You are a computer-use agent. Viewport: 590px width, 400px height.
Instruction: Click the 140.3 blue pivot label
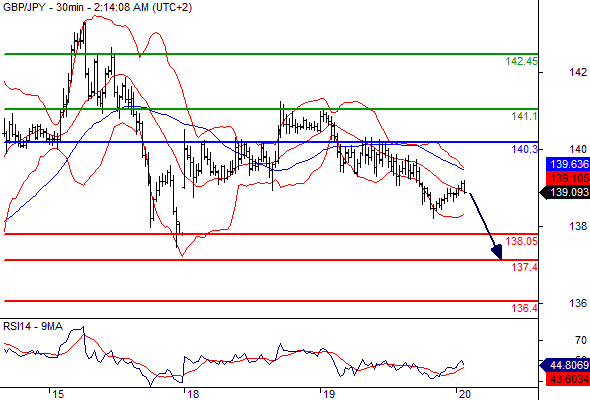coord(525,149)
